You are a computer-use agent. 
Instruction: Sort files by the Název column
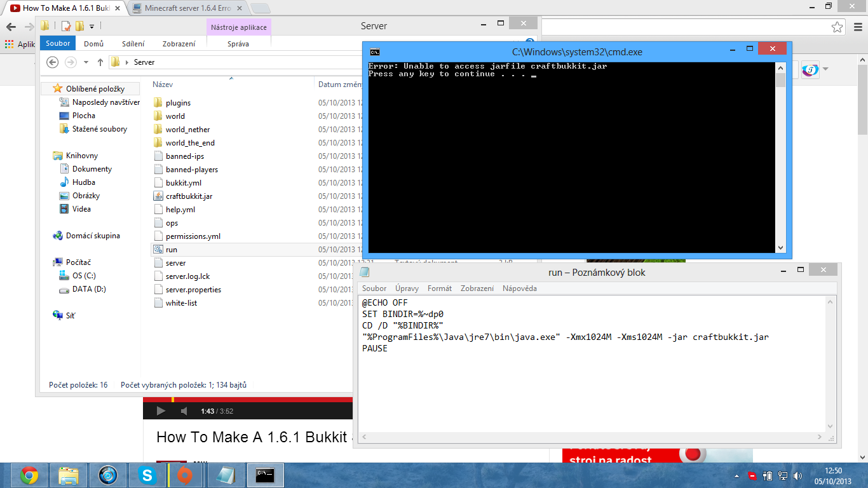163,85
